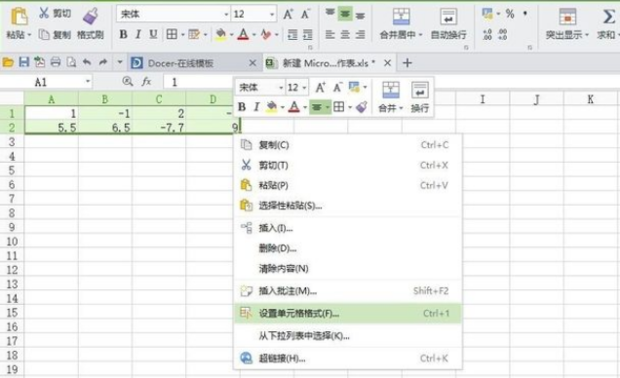This screenshot has width=620, height=378.
Task: Toggle align left in ribbon
Action: click(x=330, y=35)
